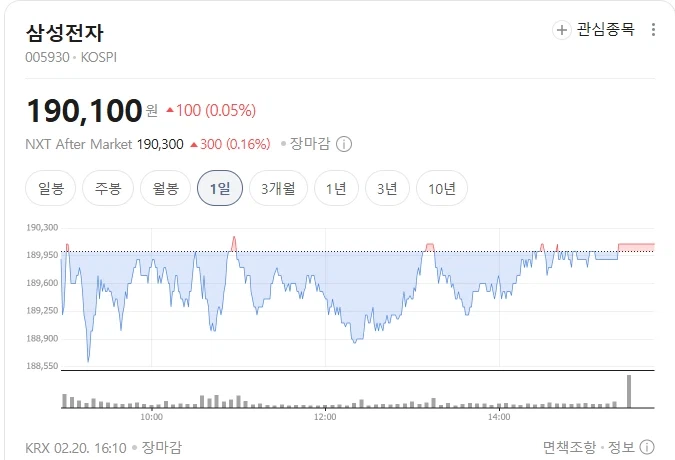Switch chart to the 1년 range

click(336, 188)
